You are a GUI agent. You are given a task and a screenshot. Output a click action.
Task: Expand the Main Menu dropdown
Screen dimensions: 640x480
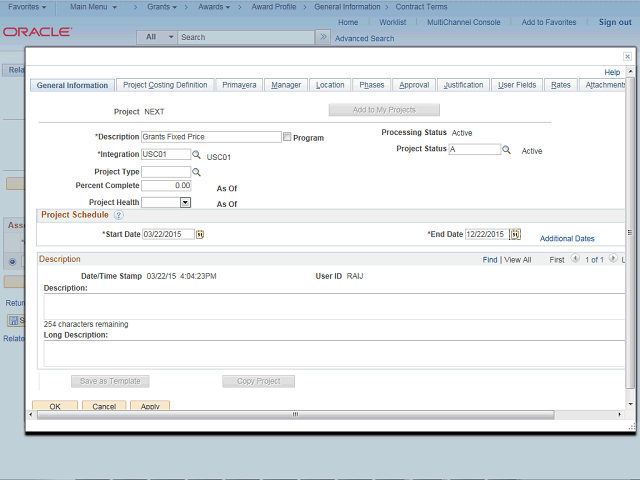click(x=93, y=7)
